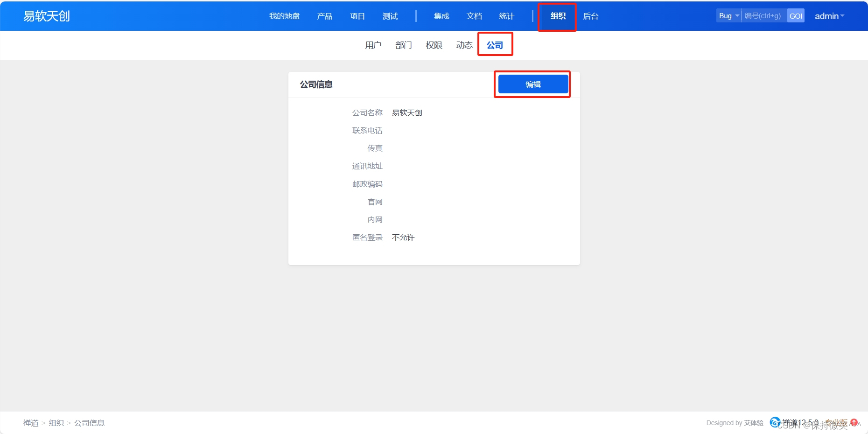Click the 专业版 link in footer

(836, 422)
